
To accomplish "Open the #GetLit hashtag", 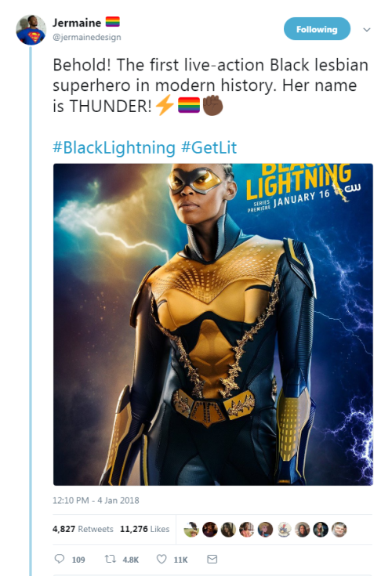I will tap(209, 147).
